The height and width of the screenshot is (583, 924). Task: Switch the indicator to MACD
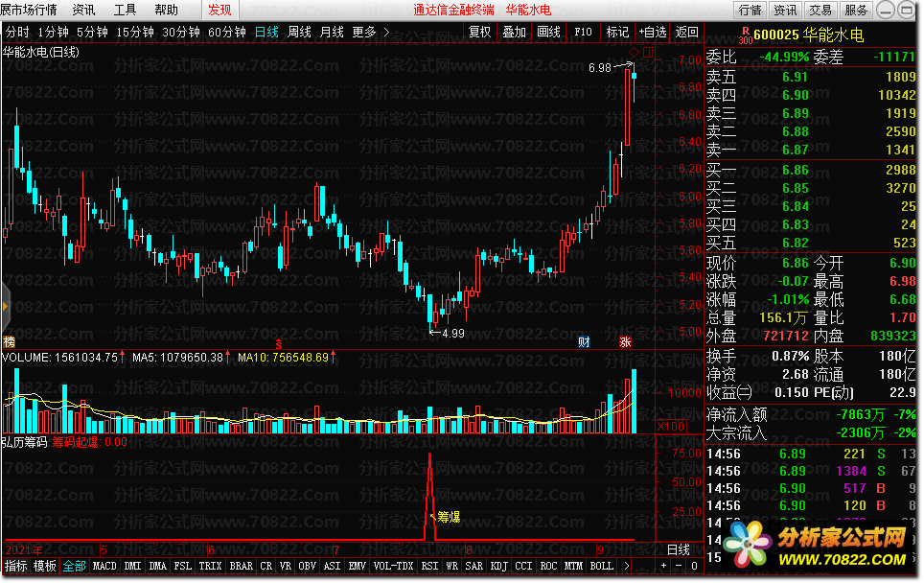click(104, 566)
